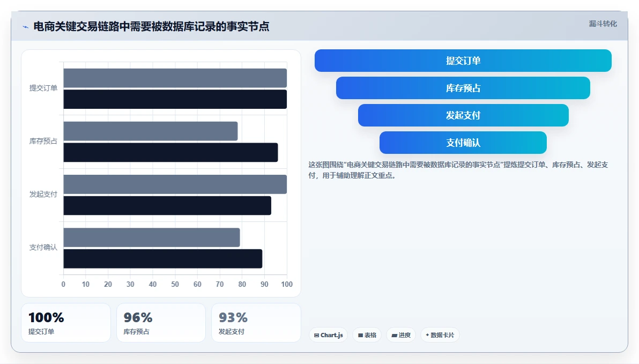This screenshot has width=639, height=364.
Task: Click the x-axis tick value 50
Action: (175, 284)
